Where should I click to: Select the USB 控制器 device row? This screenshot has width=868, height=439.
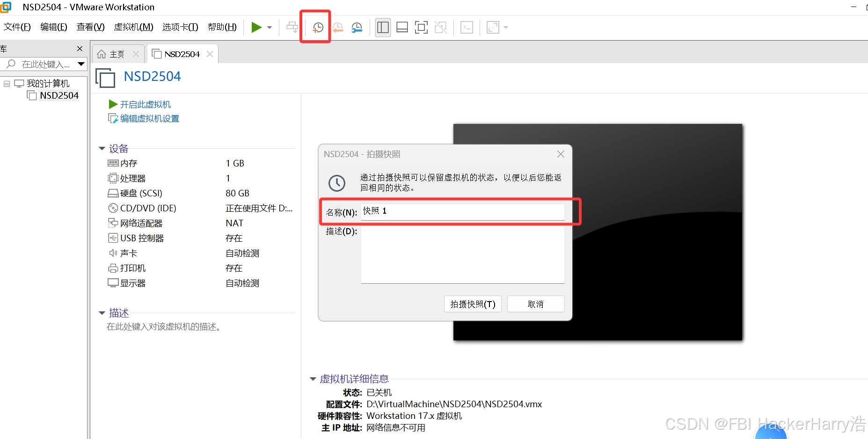pyautogui.click(x=200, y=238)
